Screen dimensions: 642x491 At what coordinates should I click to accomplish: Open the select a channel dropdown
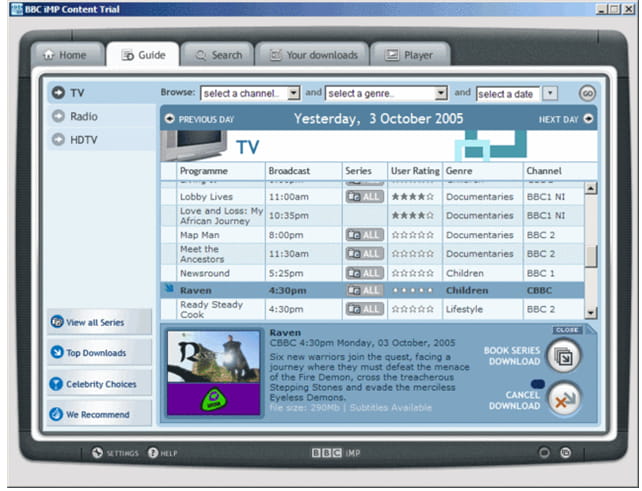250,93
